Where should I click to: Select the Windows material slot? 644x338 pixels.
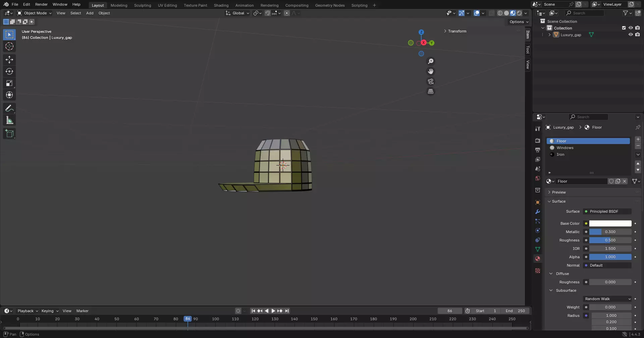tap(588, 148)
